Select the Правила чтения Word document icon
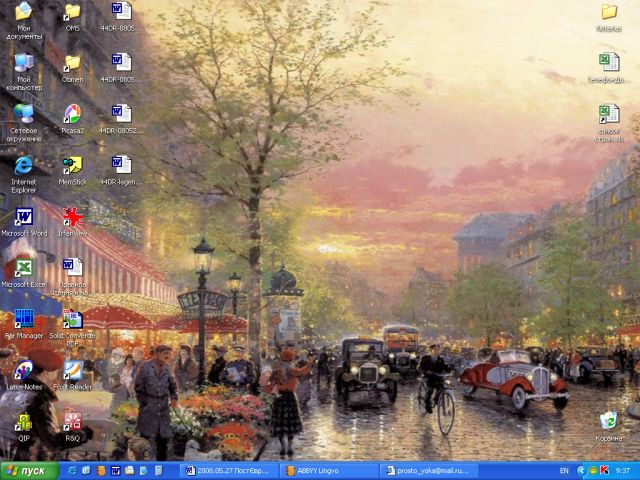Screen dimensions: 640x480 click(73, 277)
